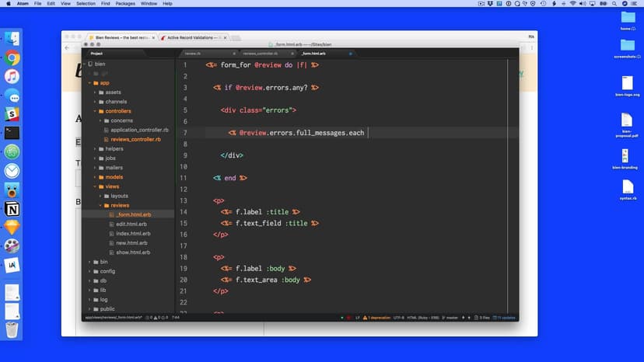Collapse the views folder in tree
The height and width of the screenshot is (362, 644).
point(95,186)
